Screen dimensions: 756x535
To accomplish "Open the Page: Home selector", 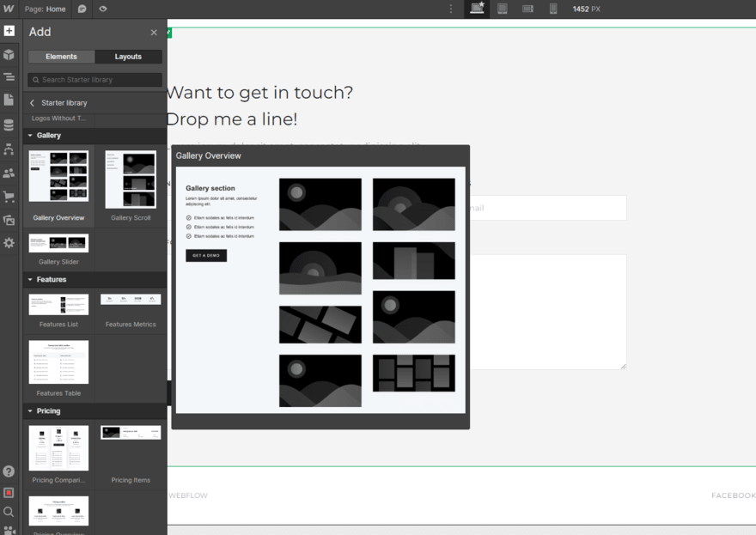I will point(45,9).
